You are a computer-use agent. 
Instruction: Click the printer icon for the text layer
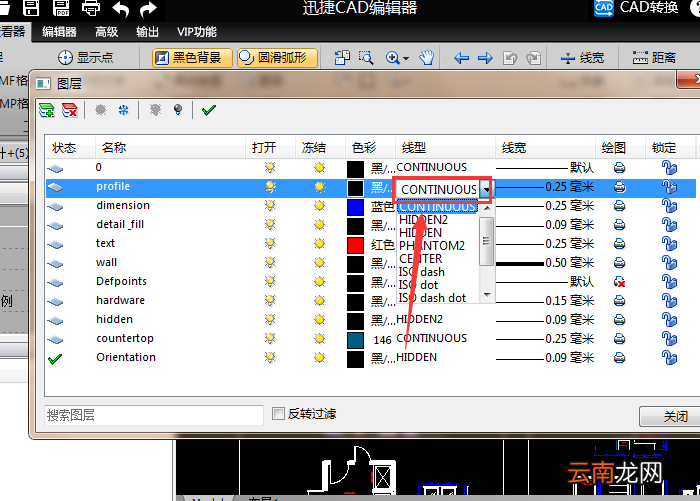619,244
